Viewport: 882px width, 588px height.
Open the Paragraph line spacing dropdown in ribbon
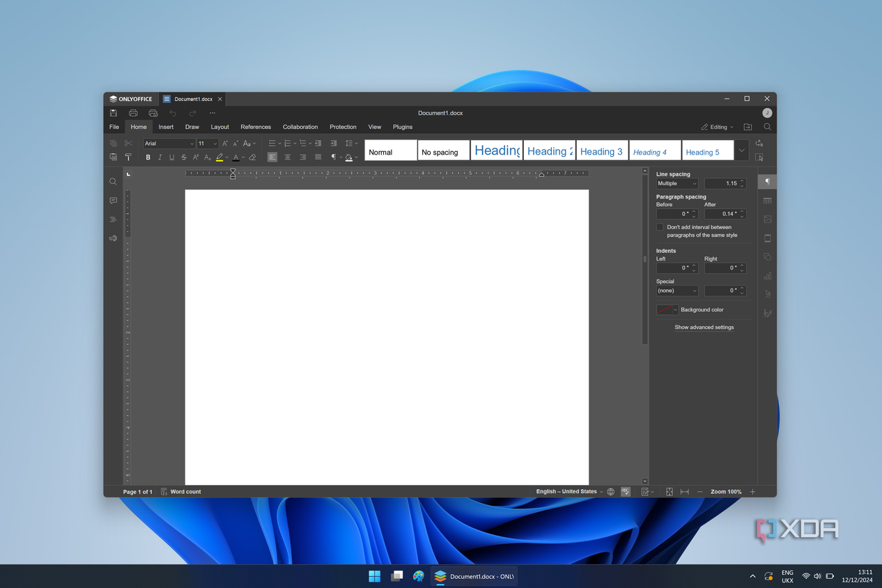coord(351,144)
